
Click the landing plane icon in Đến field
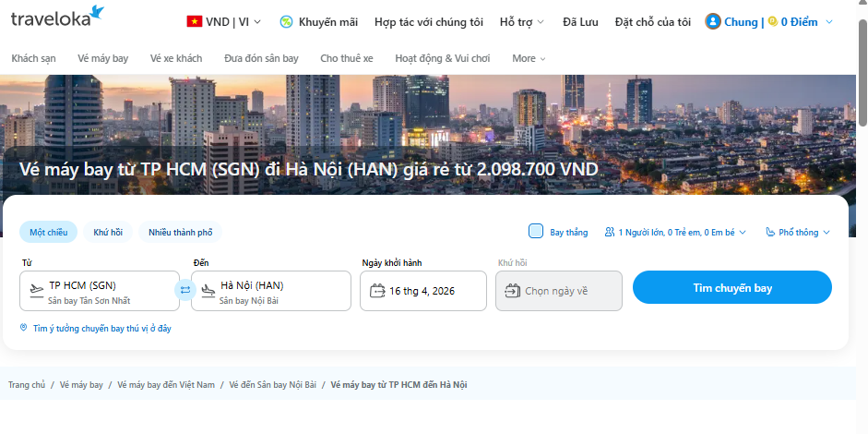208,291
